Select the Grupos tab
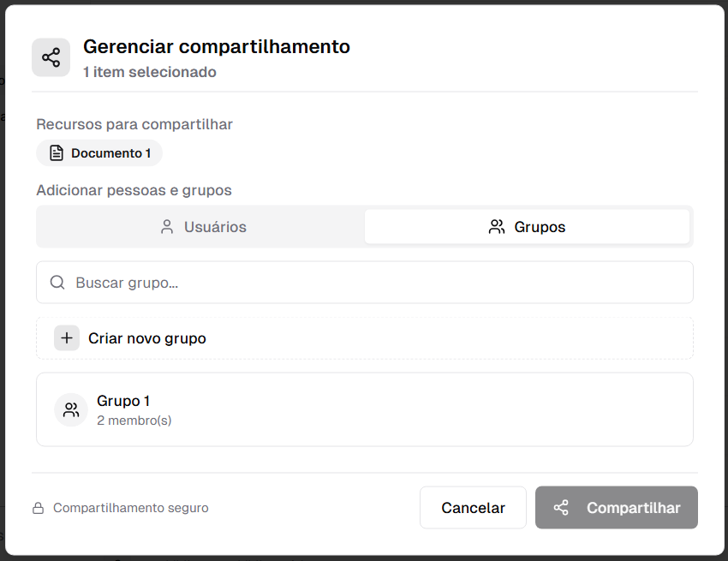 pos(528,227)
